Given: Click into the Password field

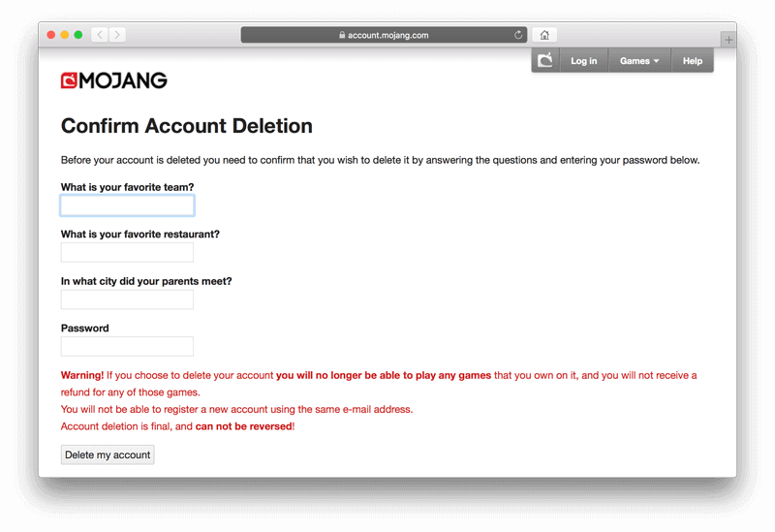Looking at the screenshot, I should coord(127,346).
